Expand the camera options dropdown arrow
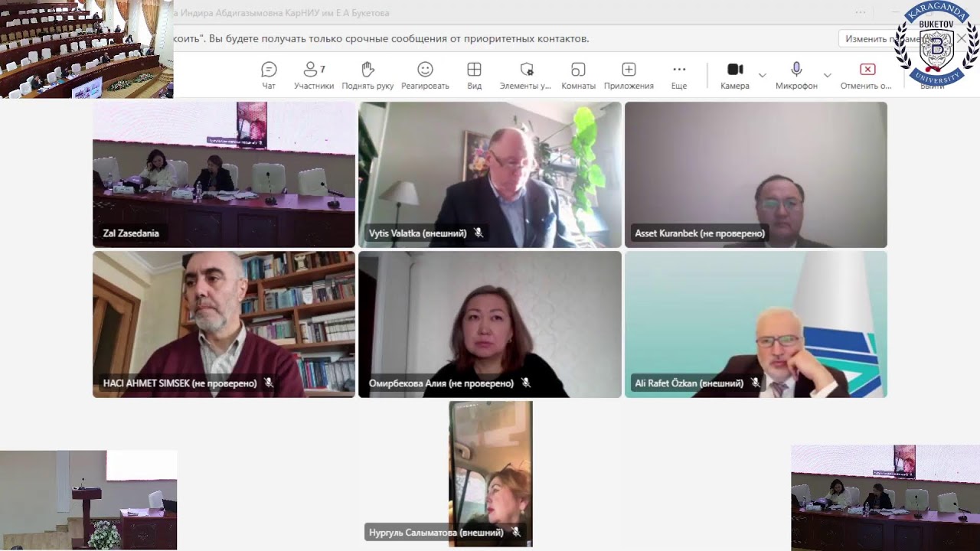This screenshot has height=551, width=980. 762,75
